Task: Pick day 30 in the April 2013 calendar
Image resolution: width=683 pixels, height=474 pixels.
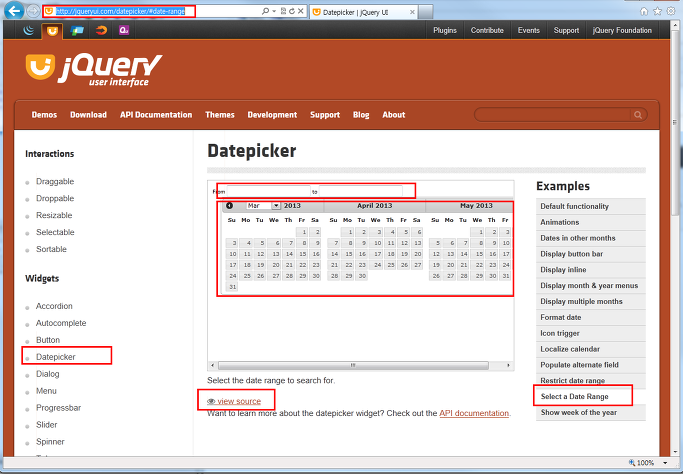Action: pos(362,276)
